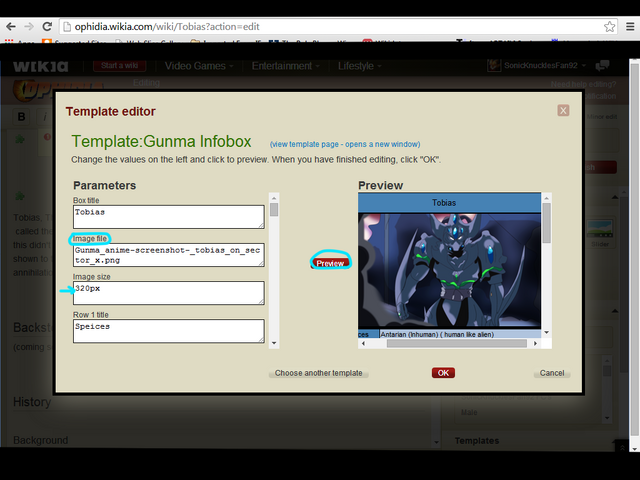Click the Template:Gunma Infobox heading

161,142
